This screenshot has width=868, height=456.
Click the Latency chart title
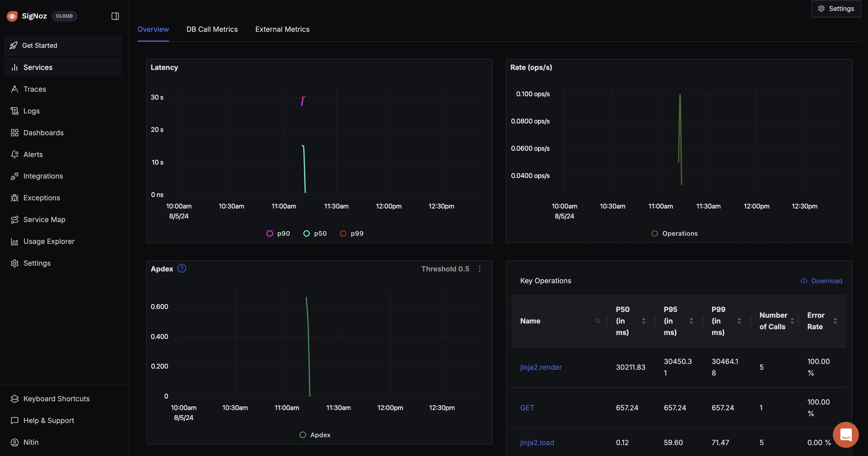[x=164, y=67]
